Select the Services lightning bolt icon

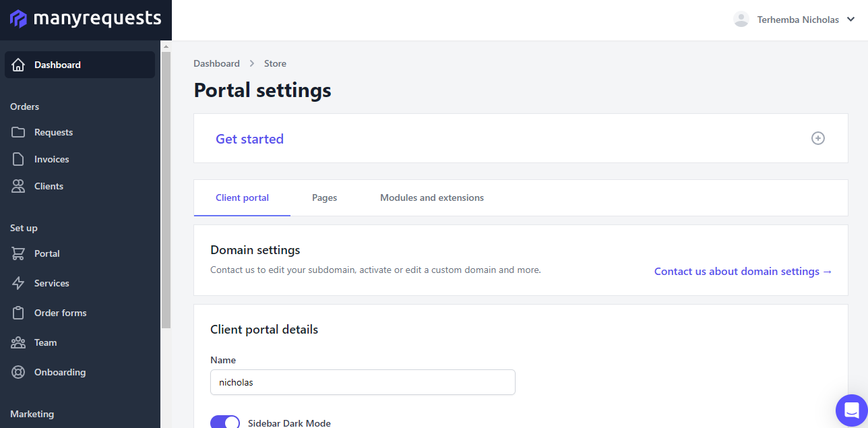tap(20, 282)
